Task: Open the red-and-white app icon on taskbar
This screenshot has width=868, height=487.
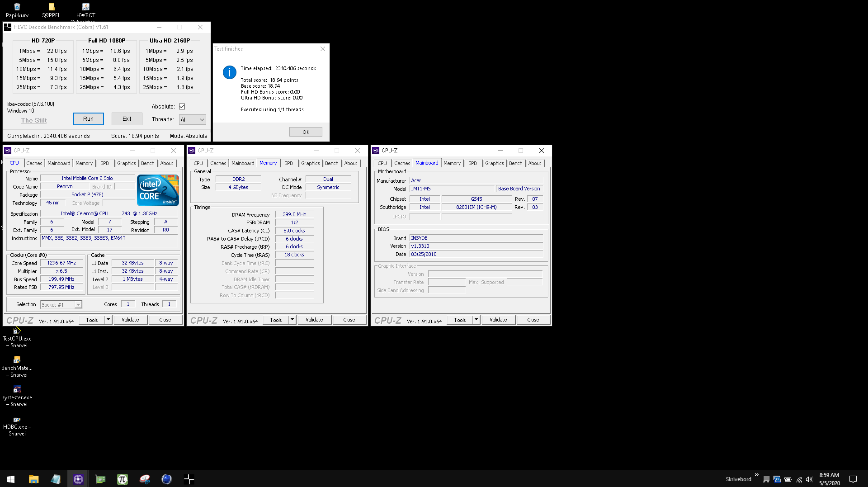Action: tap(144, 479)
